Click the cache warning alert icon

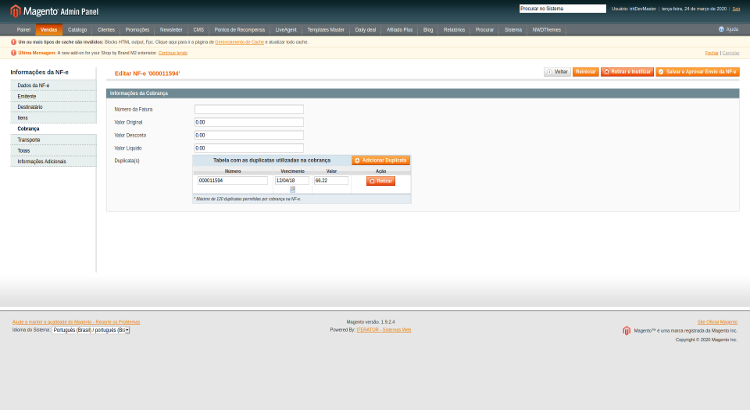point(13,42)
